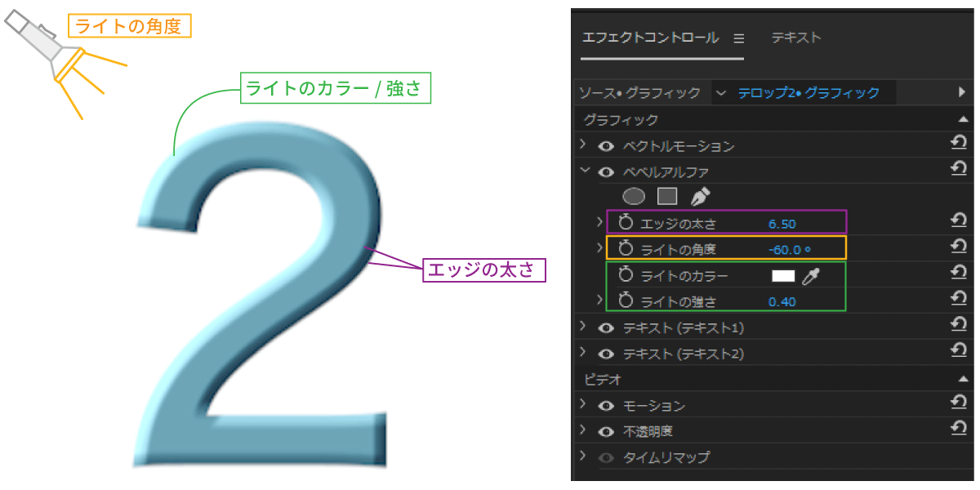Select the ベクトルモーション effect name
980x490 pixels.
click(679, 147)
